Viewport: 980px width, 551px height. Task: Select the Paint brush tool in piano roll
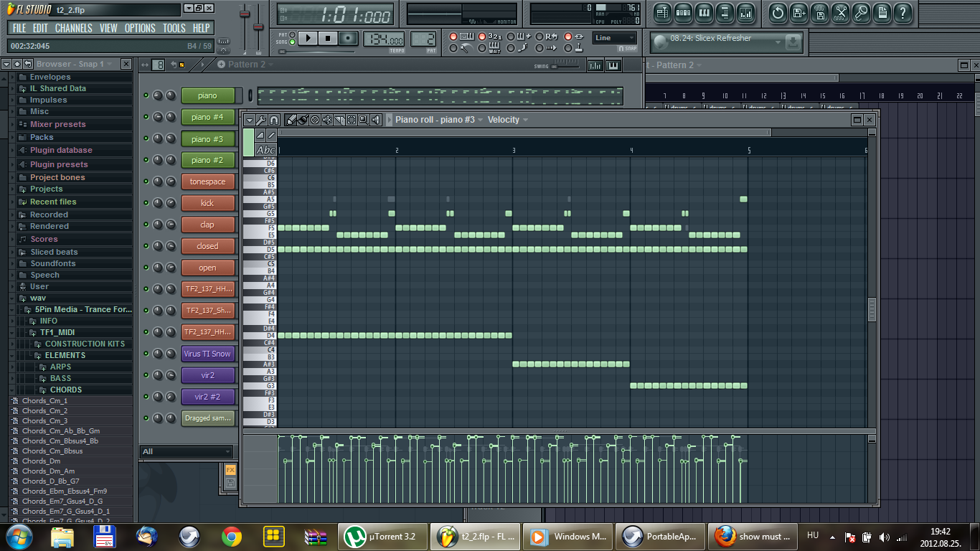(303, 120)
